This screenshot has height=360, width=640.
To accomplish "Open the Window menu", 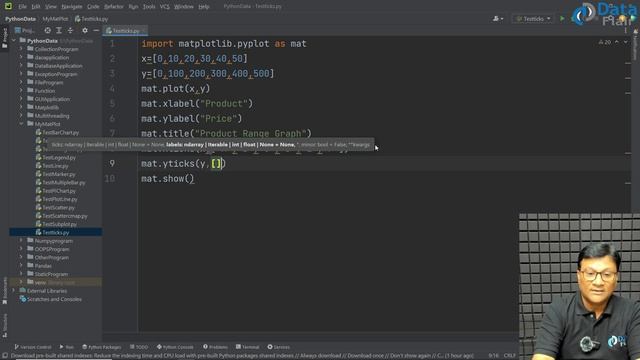I will coord(184,7).
